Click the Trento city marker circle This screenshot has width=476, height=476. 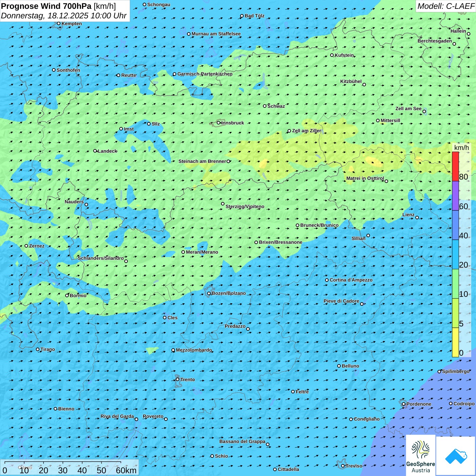(177, 379)
